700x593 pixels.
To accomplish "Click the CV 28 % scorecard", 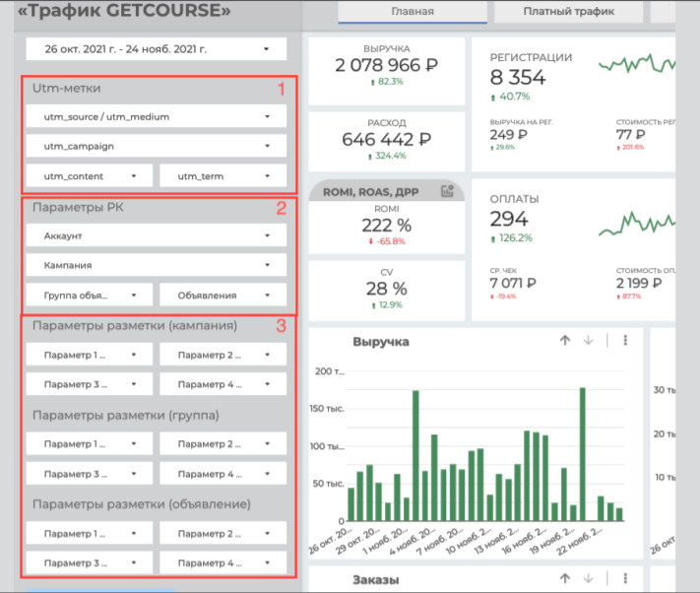I will [387, 291].
